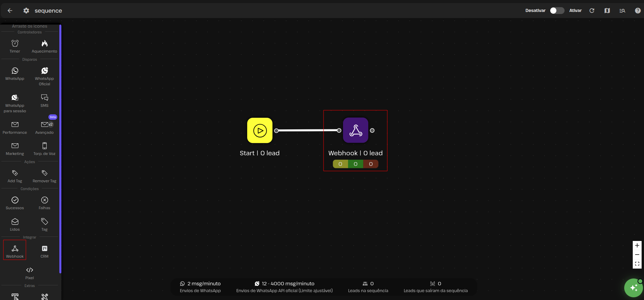
Task: Select the Pixel code icon
Action: tap(30, 270)
